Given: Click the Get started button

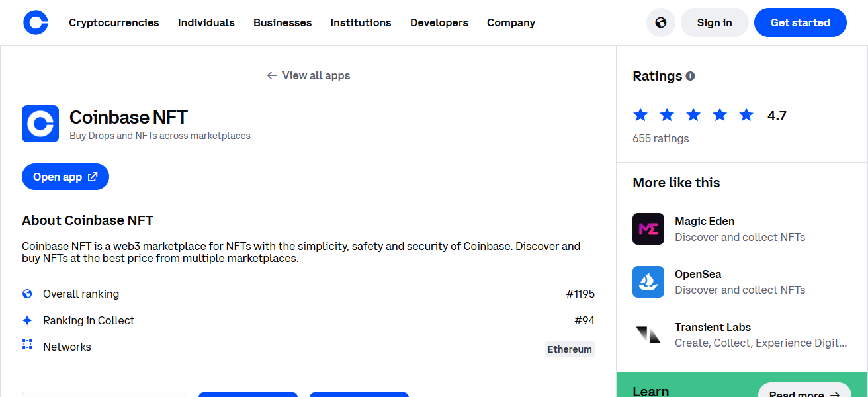Looking at the screenshot, I should 800,22.
